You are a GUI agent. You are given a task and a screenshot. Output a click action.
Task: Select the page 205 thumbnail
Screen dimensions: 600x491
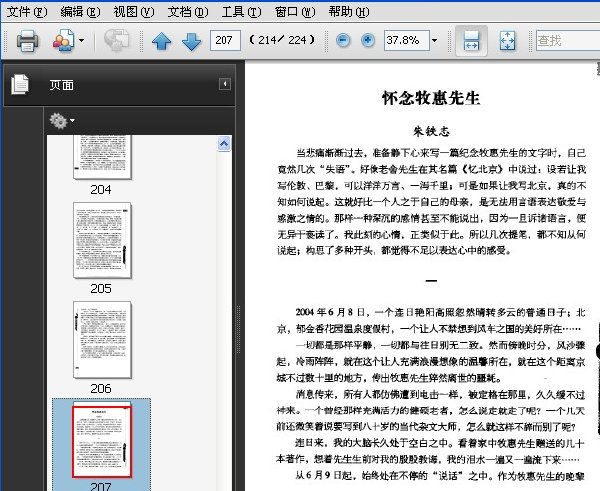click(102, 241)
